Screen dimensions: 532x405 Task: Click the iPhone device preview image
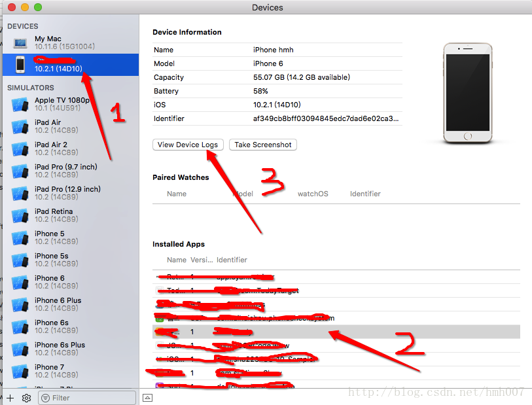coord(467,93)
